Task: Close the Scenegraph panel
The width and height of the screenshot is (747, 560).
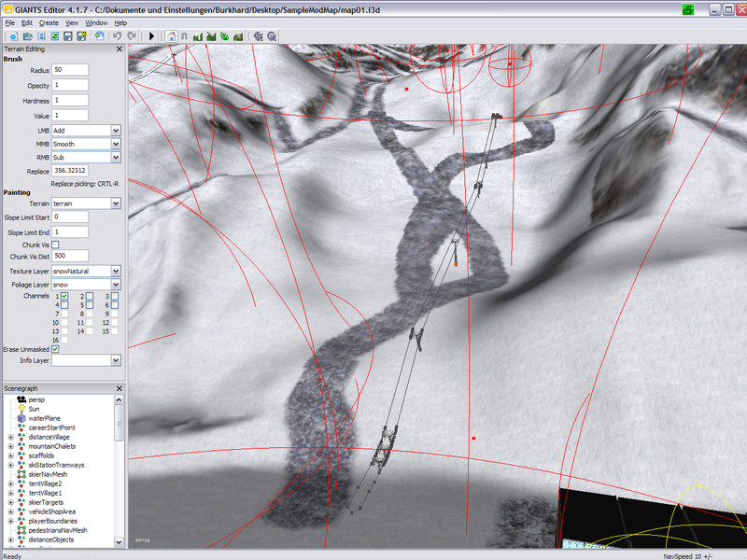Action: [x=120, y=388]
